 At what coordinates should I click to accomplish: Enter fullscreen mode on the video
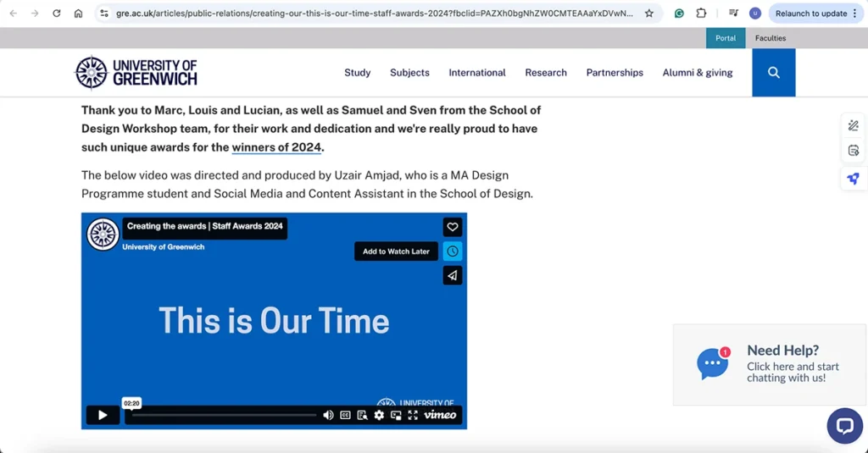pos(413,415)
